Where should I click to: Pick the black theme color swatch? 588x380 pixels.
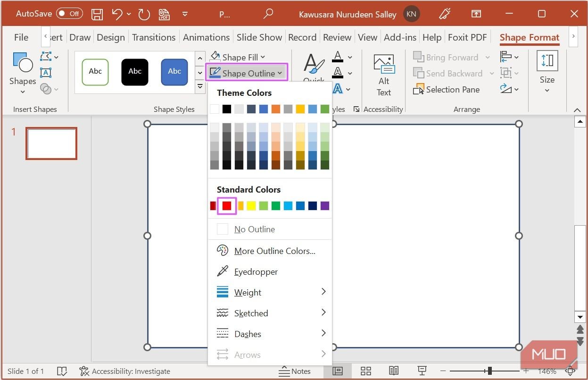[227, 109]
